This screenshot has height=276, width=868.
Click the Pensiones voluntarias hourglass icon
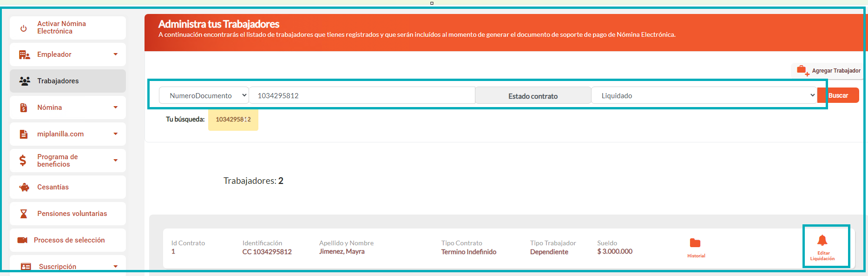point(24,214)
